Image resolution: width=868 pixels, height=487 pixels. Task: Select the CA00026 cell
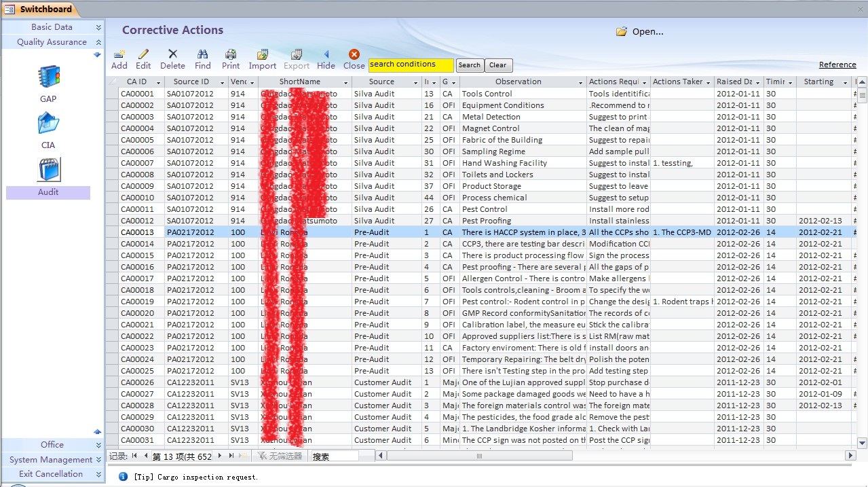click(142, 382)
